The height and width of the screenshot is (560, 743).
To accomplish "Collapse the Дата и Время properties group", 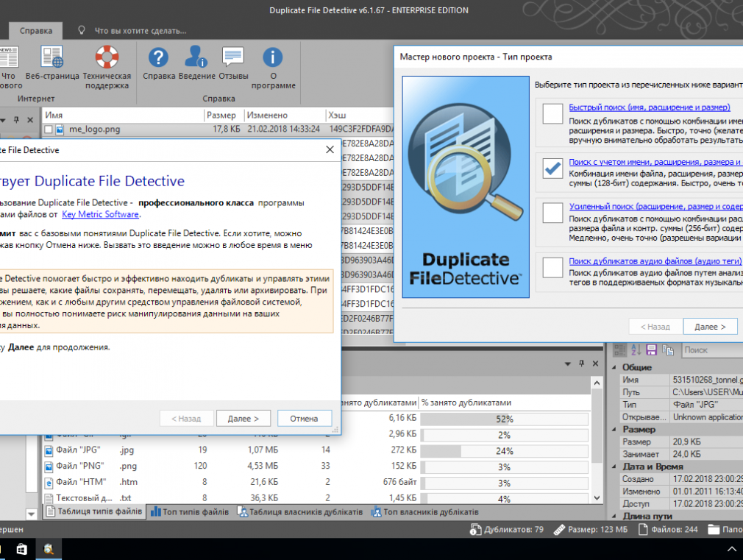I will tap(614, 467).
